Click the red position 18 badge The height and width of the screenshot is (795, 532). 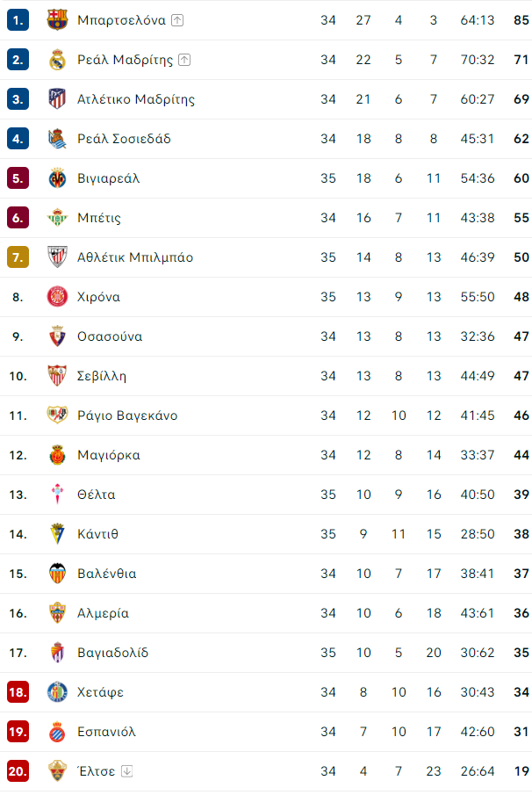18,692
